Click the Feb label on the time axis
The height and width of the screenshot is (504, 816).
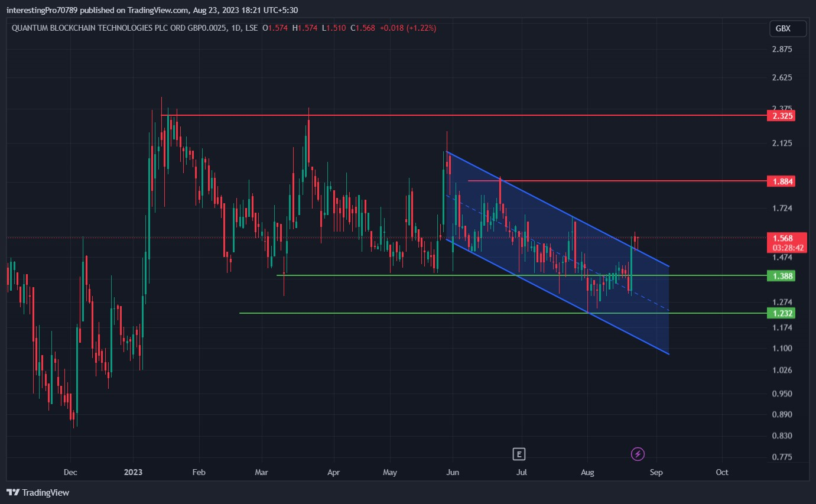point(199,473)
